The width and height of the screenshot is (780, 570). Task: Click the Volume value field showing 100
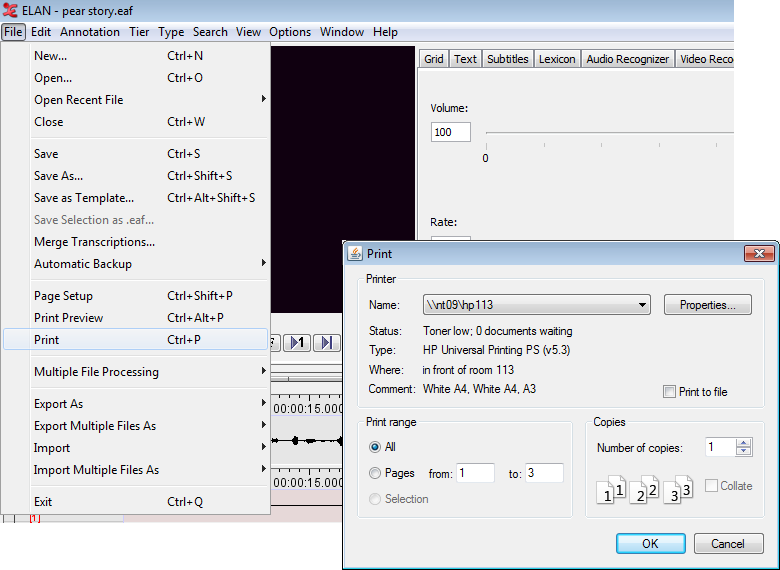click(450, 132)
